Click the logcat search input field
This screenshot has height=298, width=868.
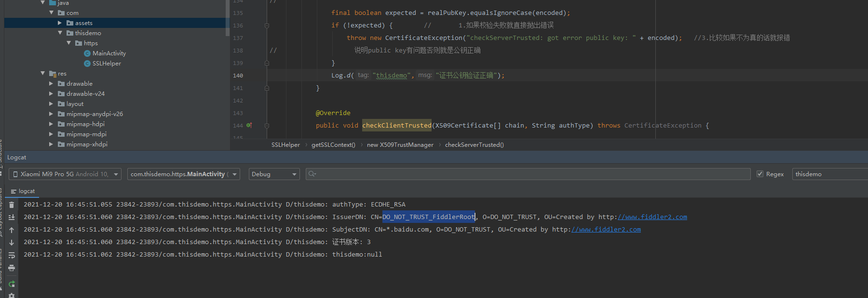tap(528, 174)
